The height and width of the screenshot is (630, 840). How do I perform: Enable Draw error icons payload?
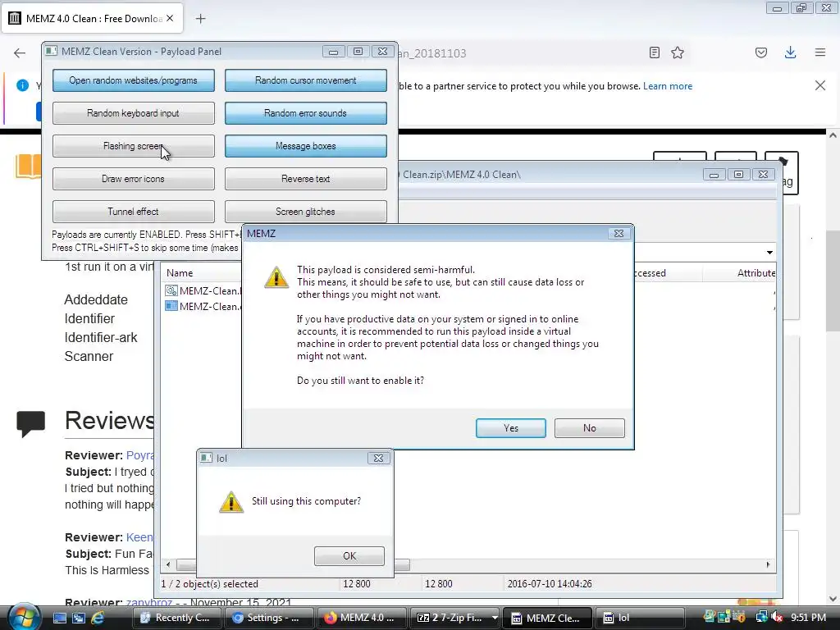tap(134, 179)
